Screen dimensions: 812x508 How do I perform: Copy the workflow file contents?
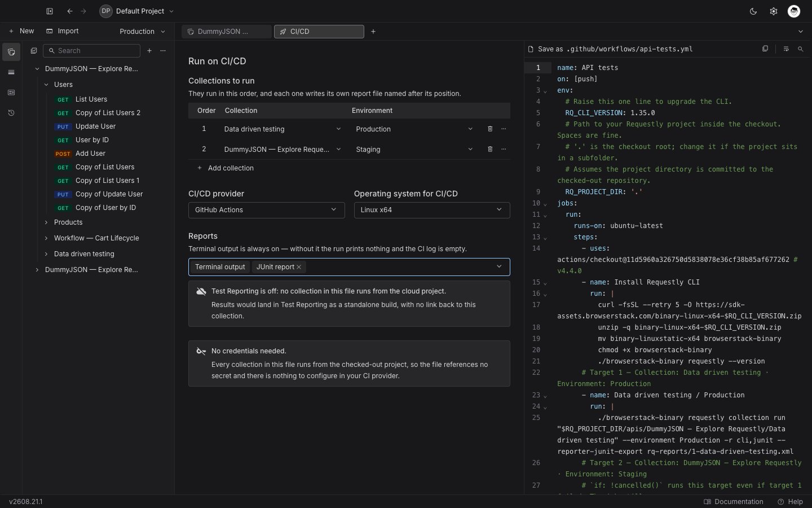click(x=765, y=49)
